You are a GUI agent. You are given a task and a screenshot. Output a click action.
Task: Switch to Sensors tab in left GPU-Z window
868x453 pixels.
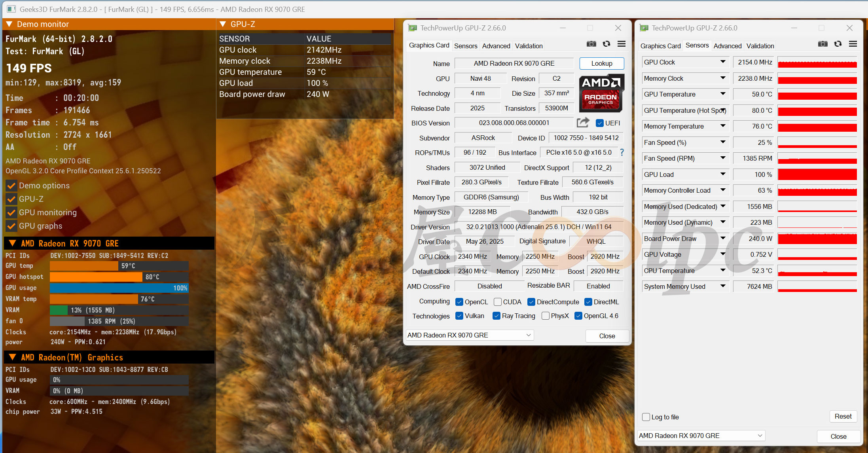[466, 46]
